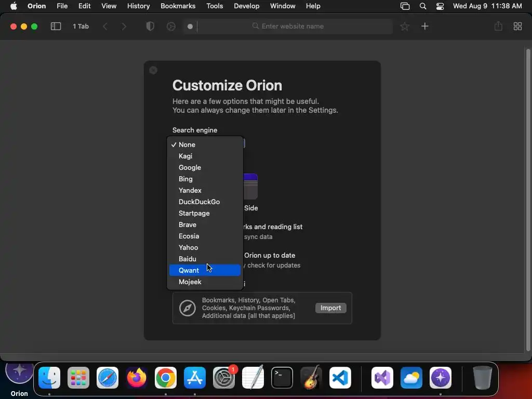Click the compass extension icon in toolbar
Viewport: 532px width, 399px height.
(x=171, y=26)
